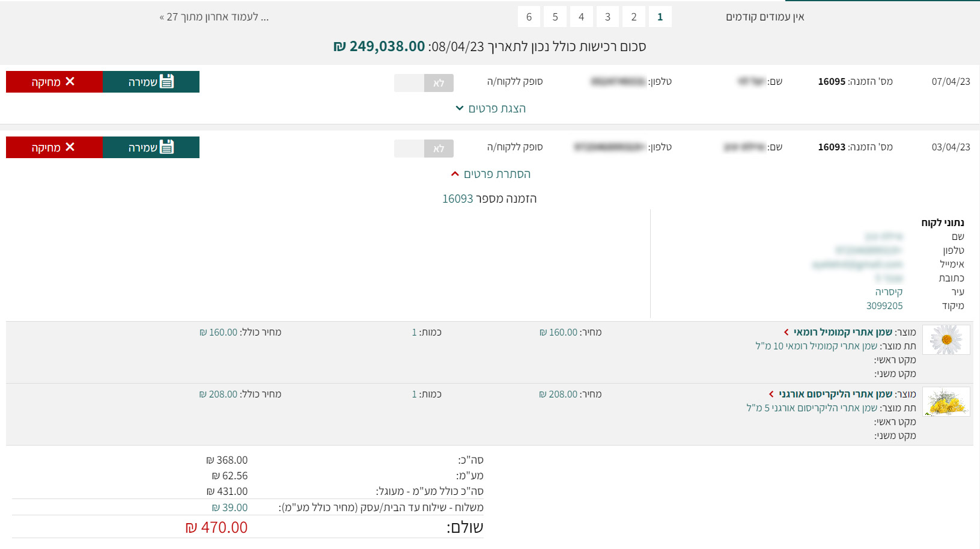980x549 pixels.
Task: Save order 16095 with the שמירה button
Action: [x=151, y=82]
